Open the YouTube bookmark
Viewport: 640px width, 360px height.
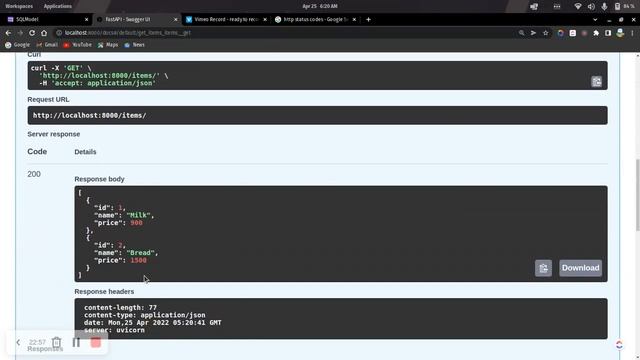click(x=78, y=45)
